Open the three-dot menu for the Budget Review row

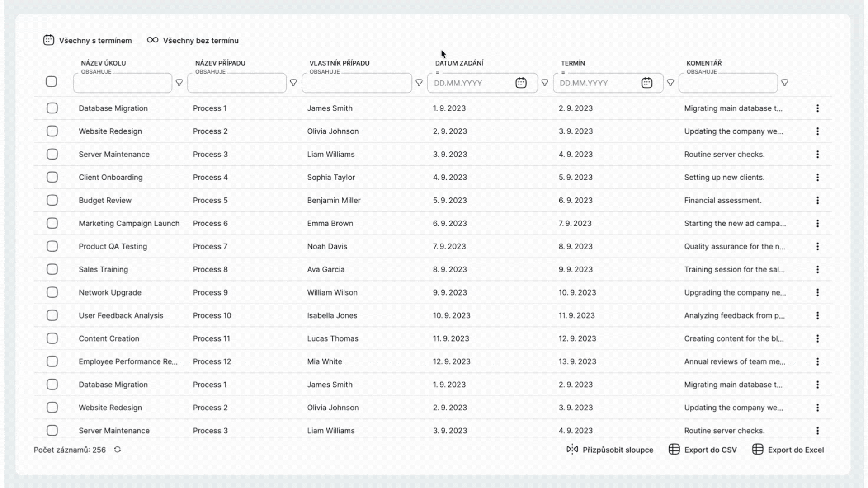tap(817, 200)
